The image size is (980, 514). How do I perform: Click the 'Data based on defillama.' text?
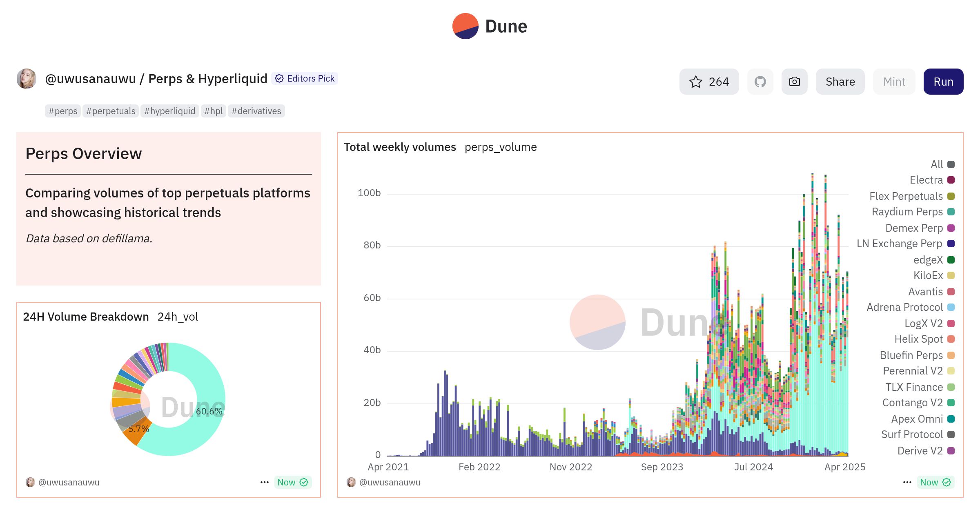tap(89, 238)
